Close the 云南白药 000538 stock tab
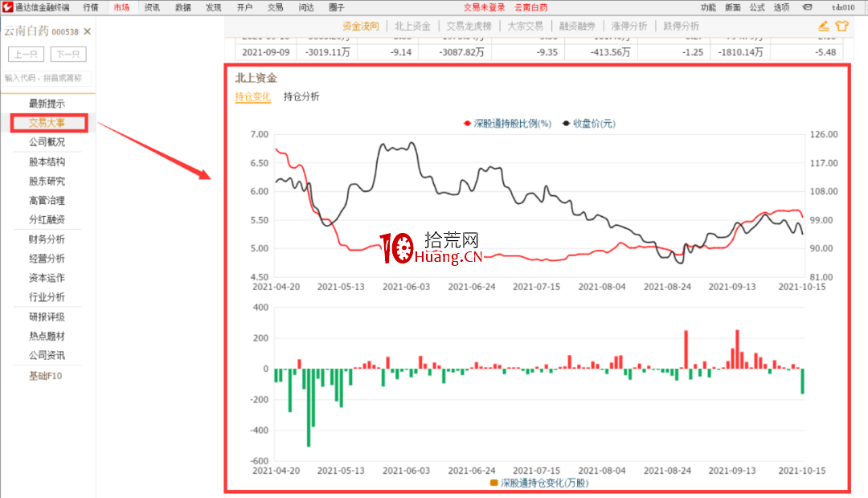Viewport: 868px width, 498px height. (87, 31)
